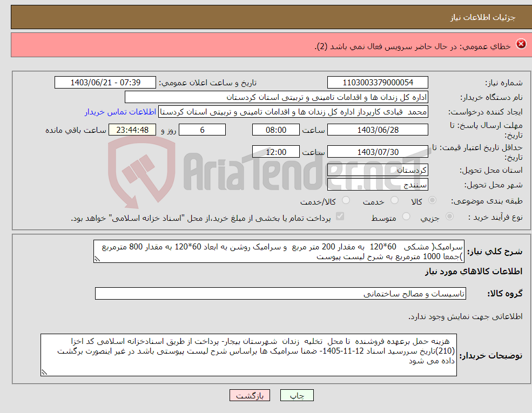Screen dimensions: 532x413
Task: Click the announcement date field 1403/06/21 - 07:39
Action: click(105, 83)
